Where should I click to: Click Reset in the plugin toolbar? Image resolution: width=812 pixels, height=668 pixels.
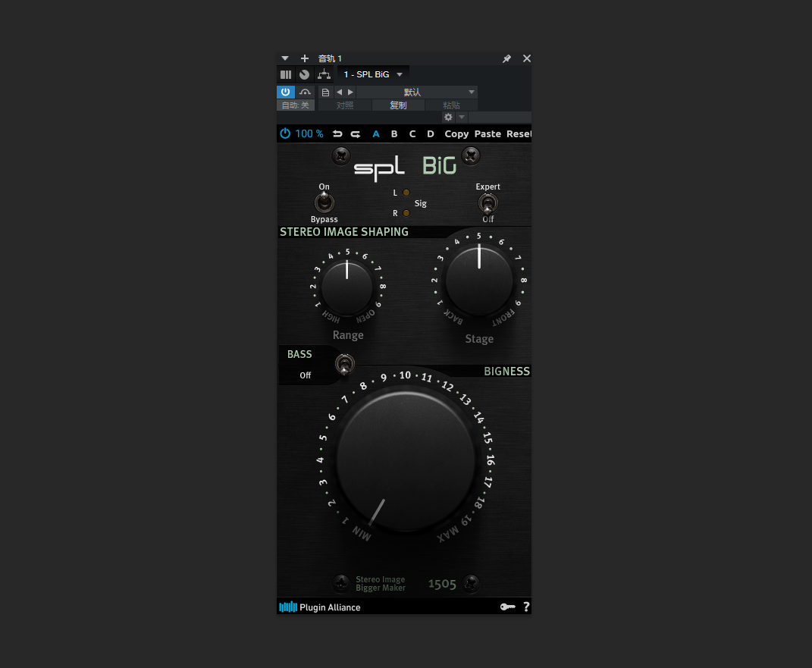[519, 133]
